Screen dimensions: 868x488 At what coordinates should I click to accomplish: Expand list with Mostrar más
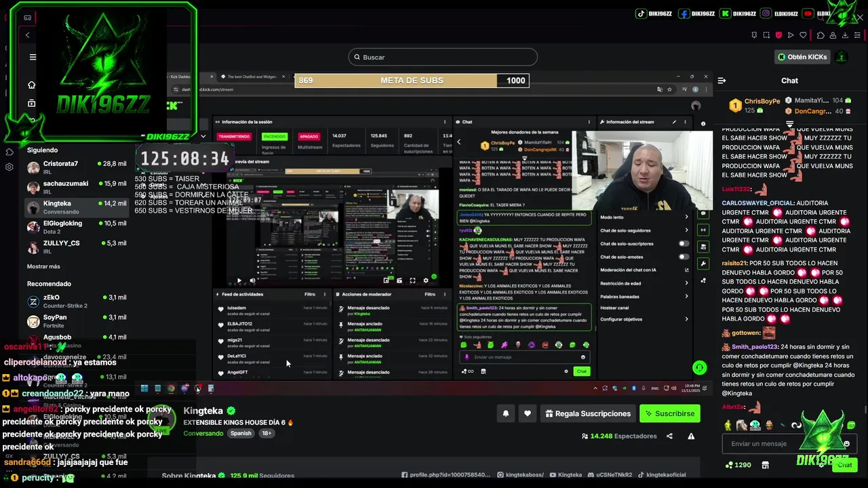43,266
